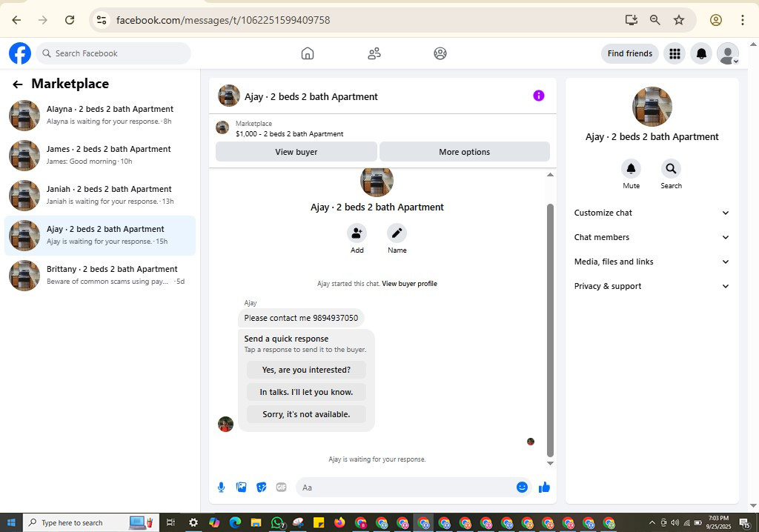Screen dimensions: 759x532
Task: Click Ajay's large avatar in right panel
Action: 652,107
